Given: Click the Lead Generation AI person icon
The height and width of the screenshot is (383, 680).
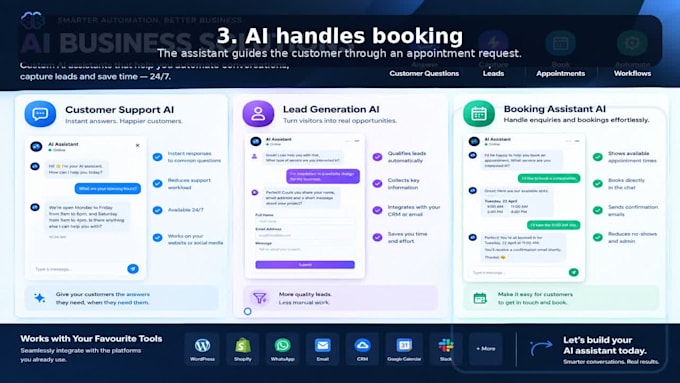Looking at the screenshot, I should [258, 114].
